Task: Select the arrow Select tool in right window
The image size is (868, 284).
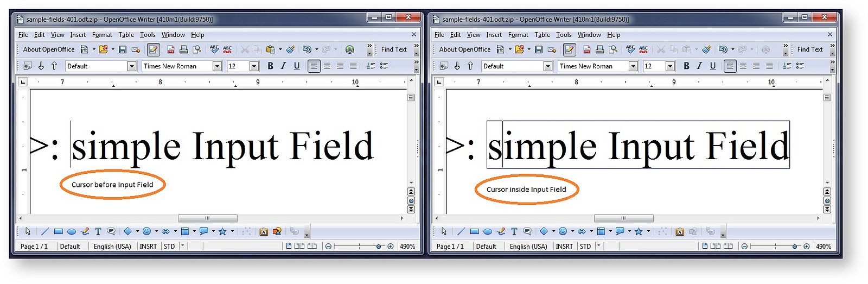Action: coord(444,231)
